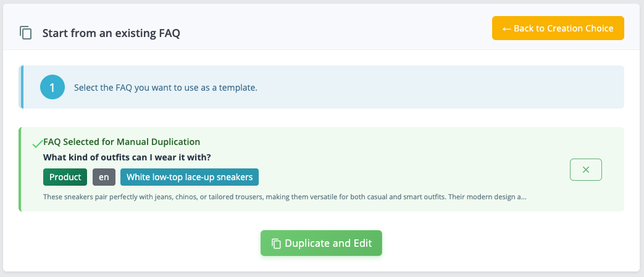Click the "Start from an existing FAQ" heading

click(111, 33)
